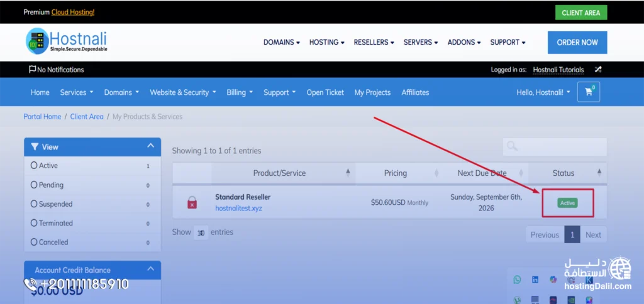Open the hostnalitest.xyz domain link
Viewport: 644px width, 304px height.
pyautogui.click(x=238, y=208)
